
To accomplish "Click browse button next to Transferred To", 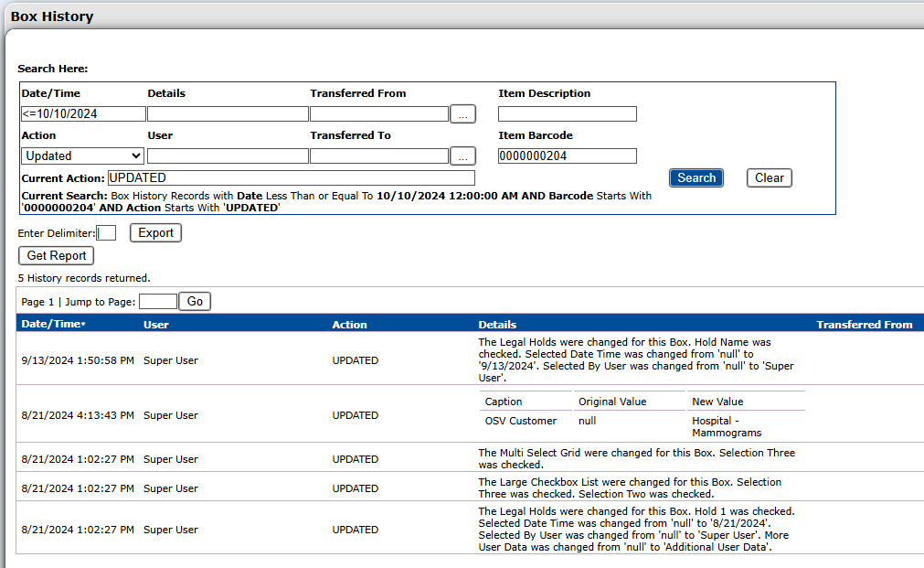I will (x=463, y=156).
